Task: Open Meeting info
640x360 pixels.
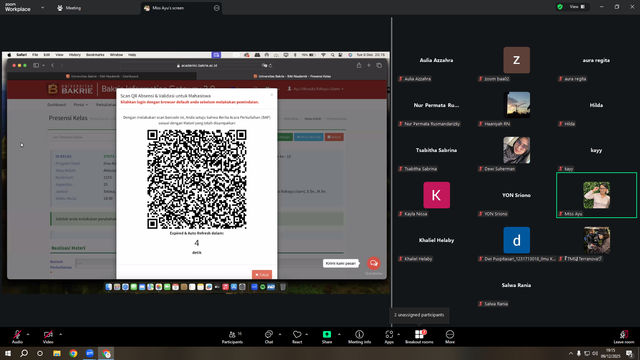Action: [359, 337]
